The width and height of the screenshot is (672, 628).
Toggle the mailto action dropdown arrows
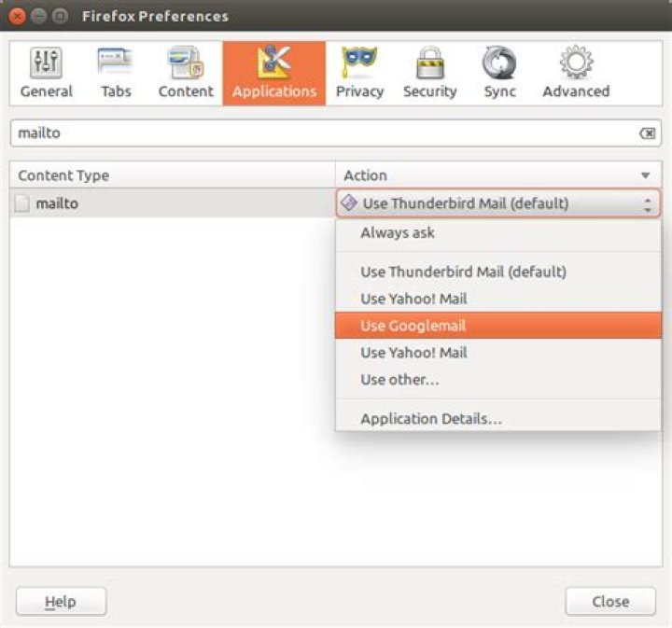648,204
